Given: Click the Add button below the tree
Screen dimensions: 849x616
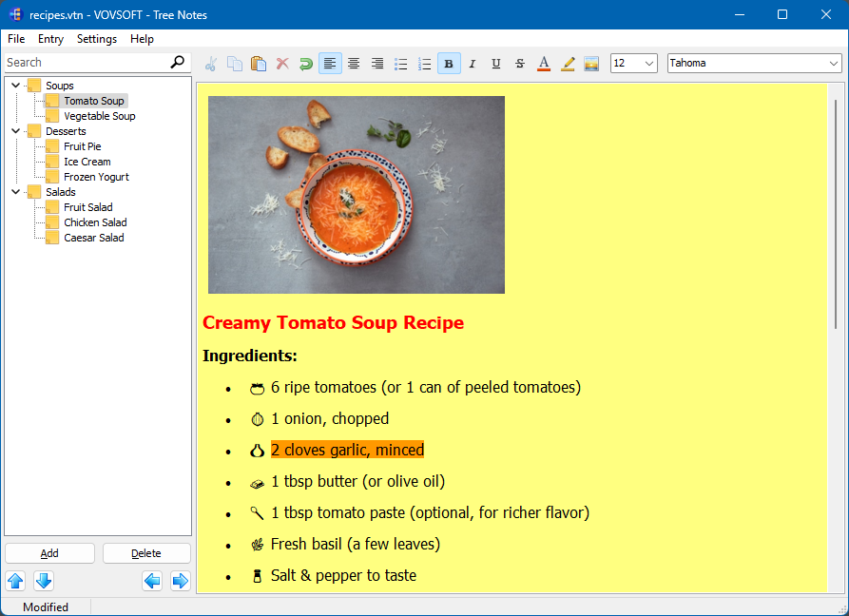Looking at the screenshot, I should 49,552.
